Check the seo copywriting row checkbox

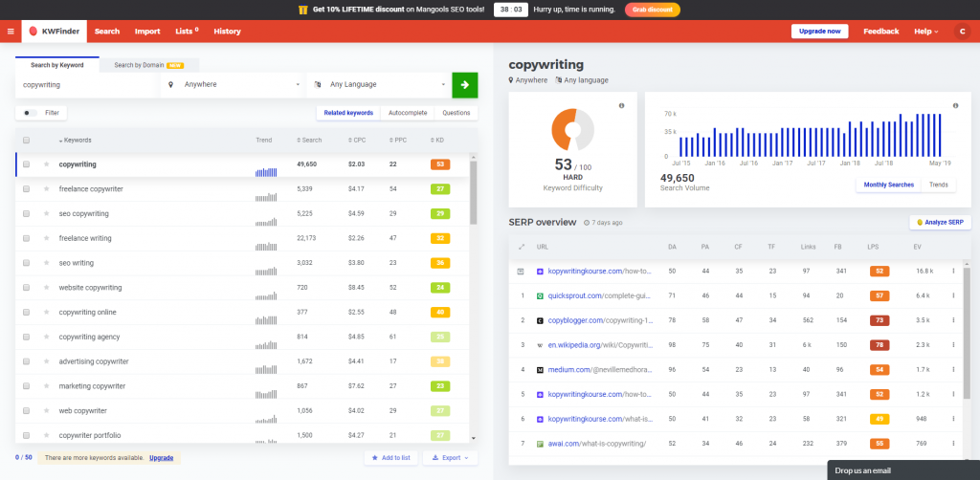click(x=27, y=213)
